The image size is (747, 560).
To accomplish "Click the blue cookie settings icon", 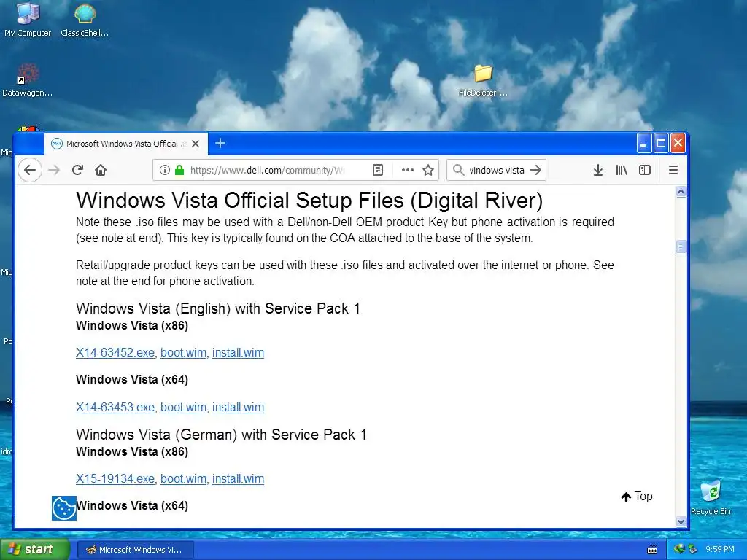I will click(x=64, y=508).
